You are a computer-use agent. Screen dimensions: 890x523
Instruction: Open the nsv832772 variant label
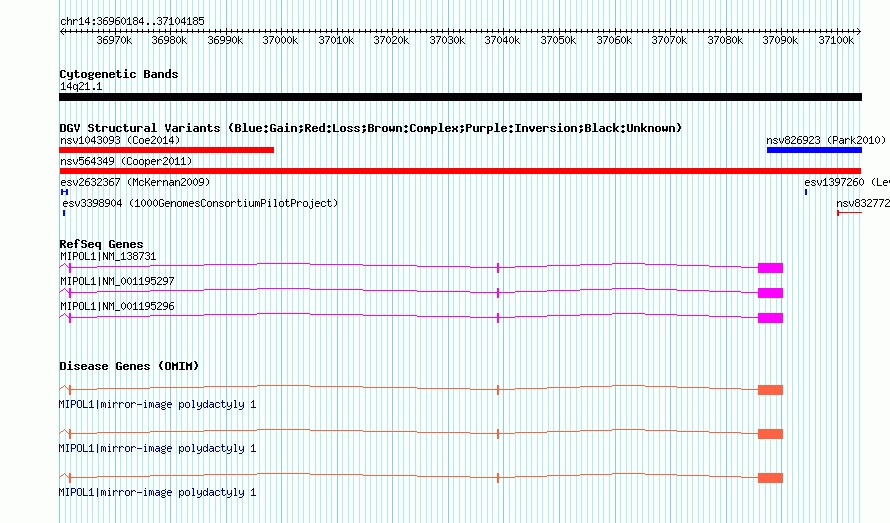coord(863,203)
